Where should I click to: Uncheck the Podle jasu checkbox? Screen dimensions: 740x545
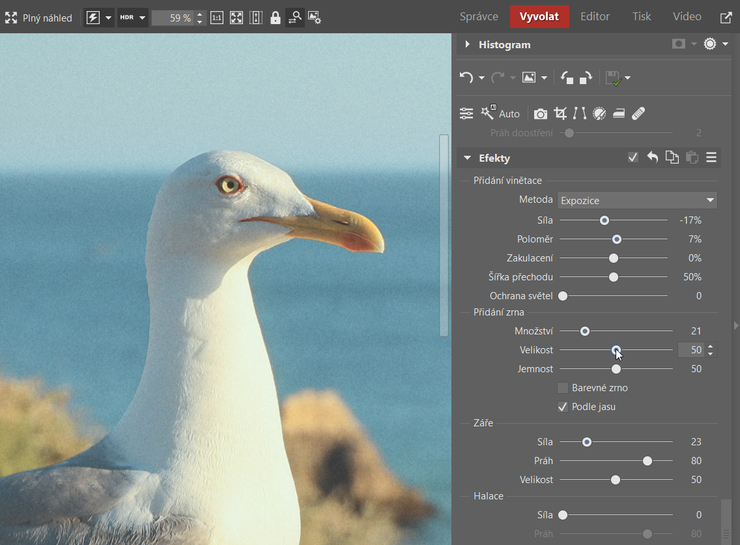563,407
